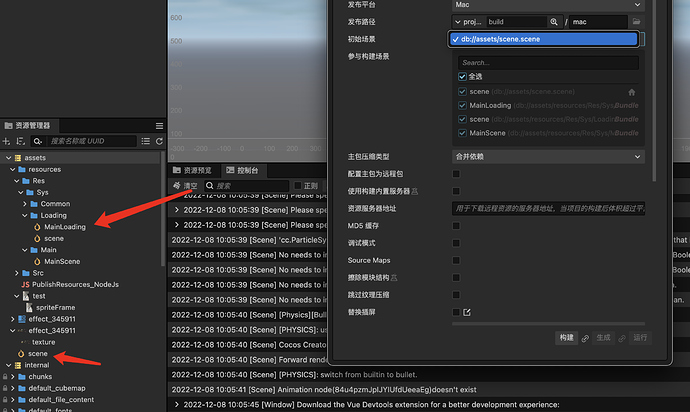Select the root-level scene asset
The width and height of the screenshot is (690, 412).
pyautogui.click(x=37, y=353)
